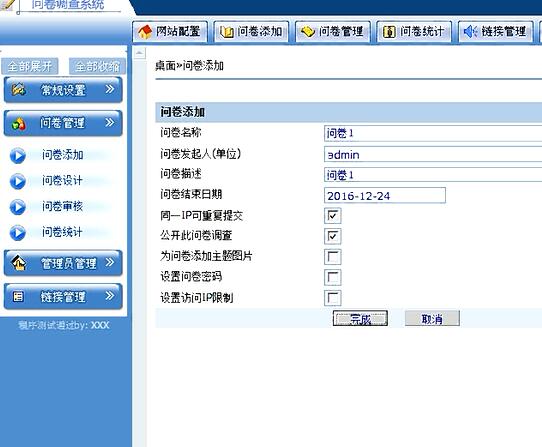Image resolution: width=542 pixels, height=447 pixels.
Task: Click the tag icon on 问卷管理 tab
Action: (x=308, y=32)
